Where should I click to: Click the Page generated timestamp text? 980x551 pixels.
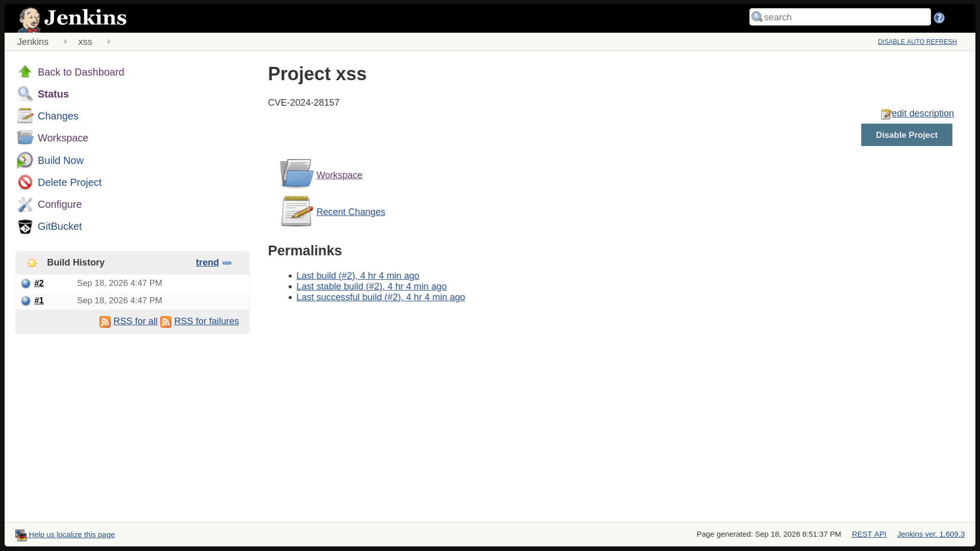pos(769,534)
